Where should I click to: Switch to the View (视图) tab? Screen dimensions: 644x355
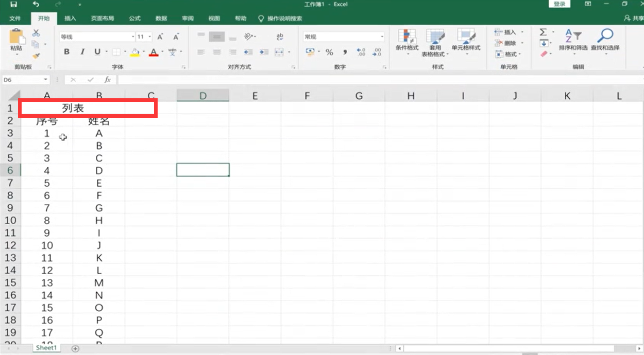pos(214,19)
